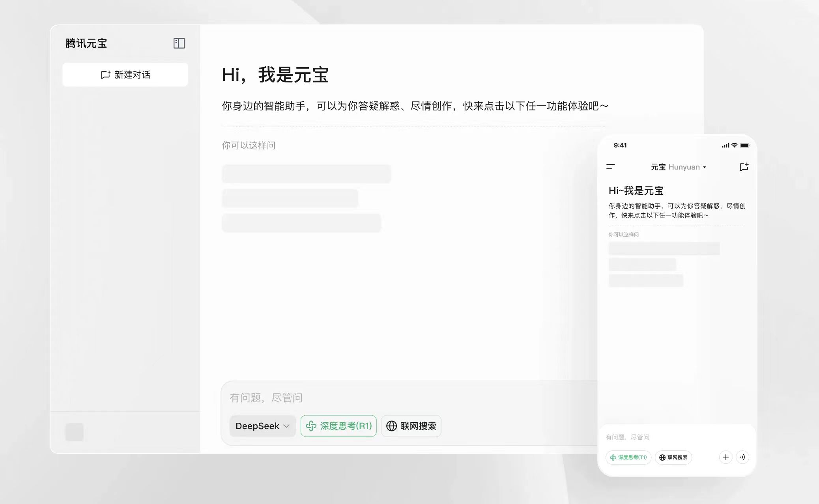819x504 pixels.
Task: Click the desktop 你可以这样问 label
Action: pos(249,146)
